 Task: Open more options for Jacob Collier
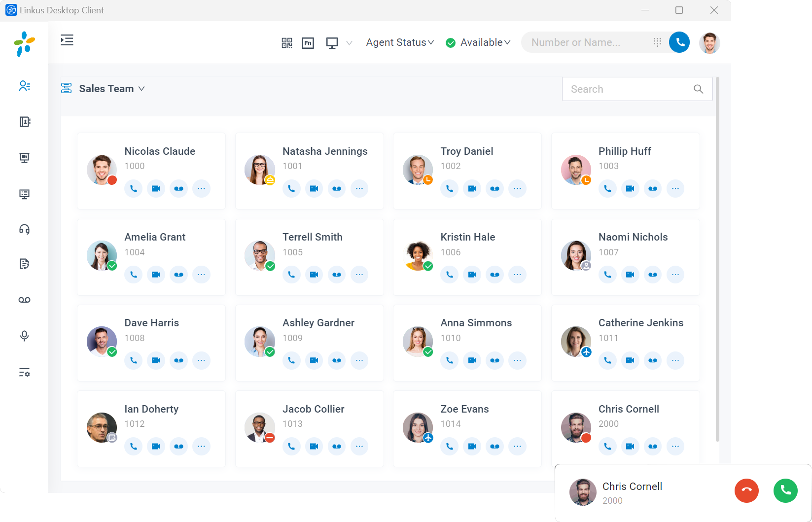(359, 446)
